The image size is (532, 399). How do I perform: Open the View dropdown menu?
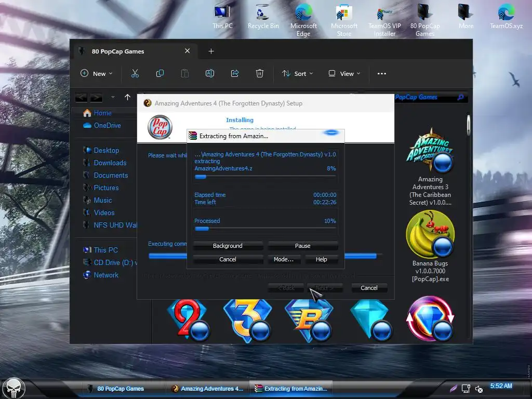(344, 73)
